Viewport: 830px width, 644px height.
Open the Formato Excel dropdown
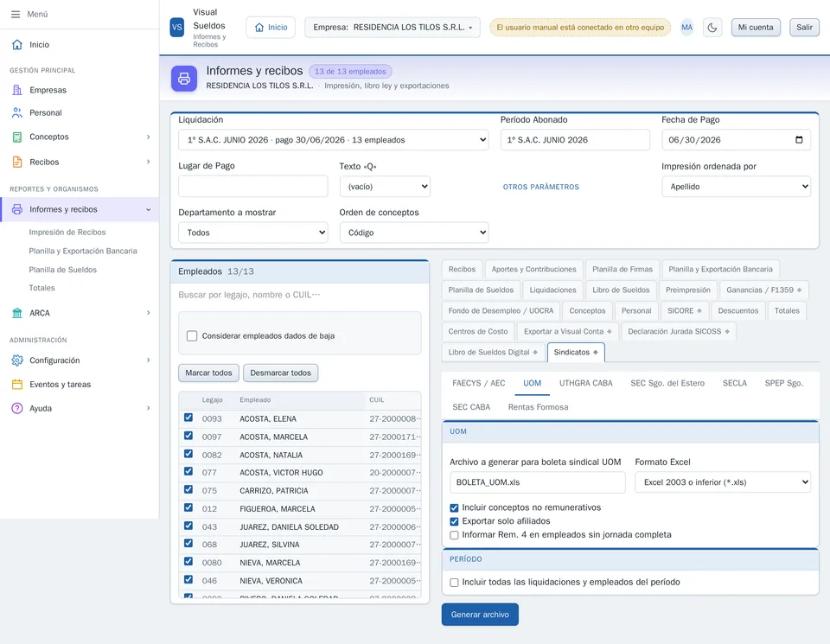(723, 482)
